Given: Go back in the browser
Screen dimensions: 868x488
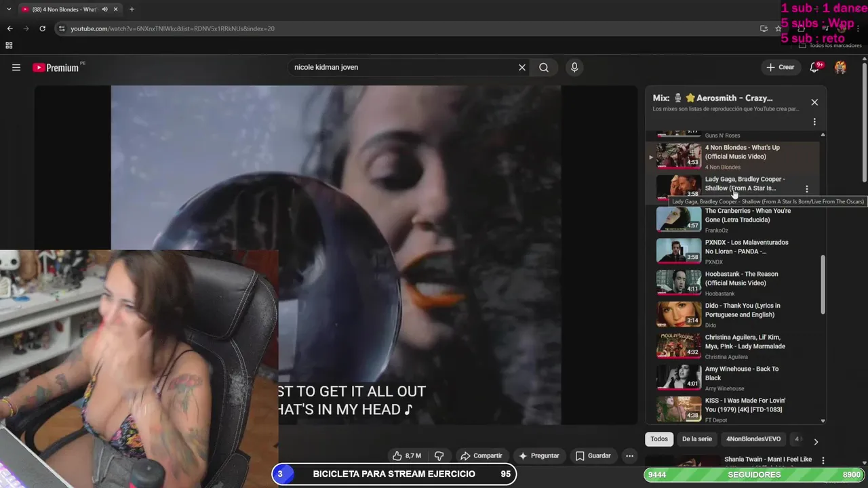Looking at the screenshot, I should click(9, 28).
